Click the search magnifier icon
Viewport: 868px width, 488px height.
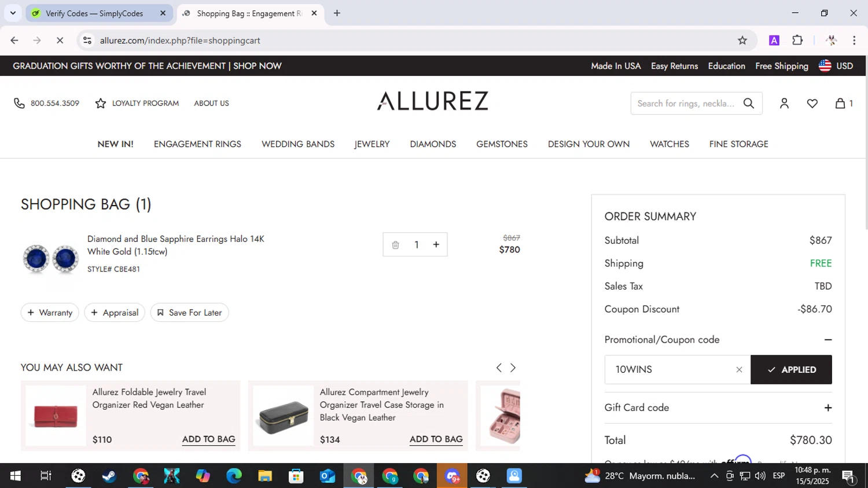(x=749, y=103)
